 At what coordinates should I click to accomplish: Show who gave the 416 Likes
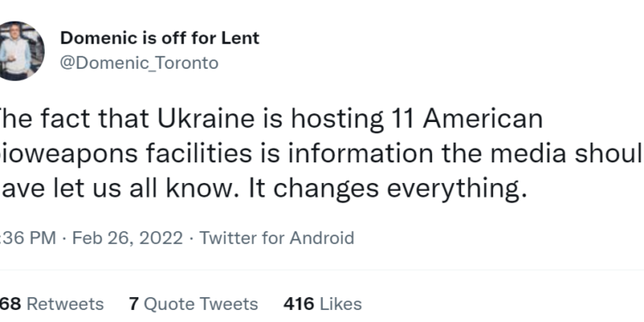pyautogui.click(x=322, y=304)
